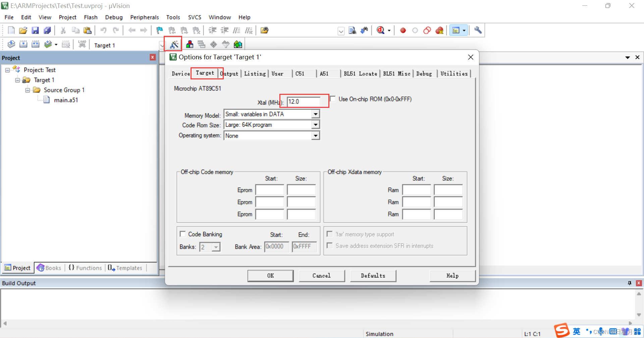The image size is (644, 338).
Task: Click the Sogou input method S icon
Action: (x=561, y=331)
